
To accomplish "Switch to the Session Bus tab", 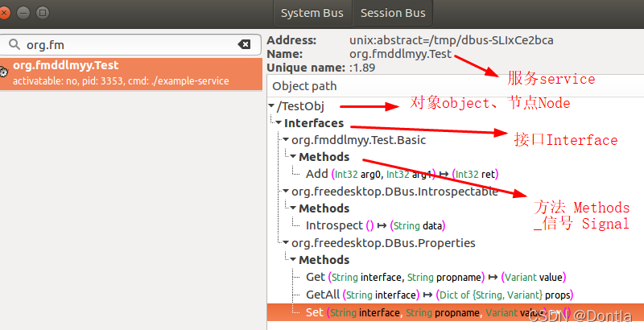I will (393, 13).
